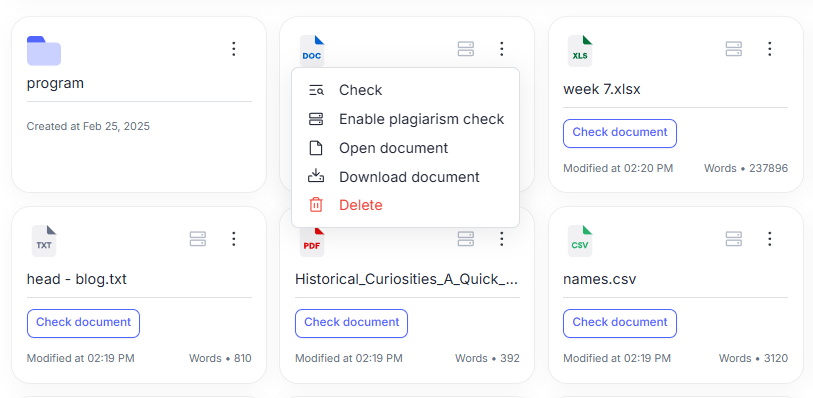Check document for Historical_Curiosities PDF

click(352, 323)
